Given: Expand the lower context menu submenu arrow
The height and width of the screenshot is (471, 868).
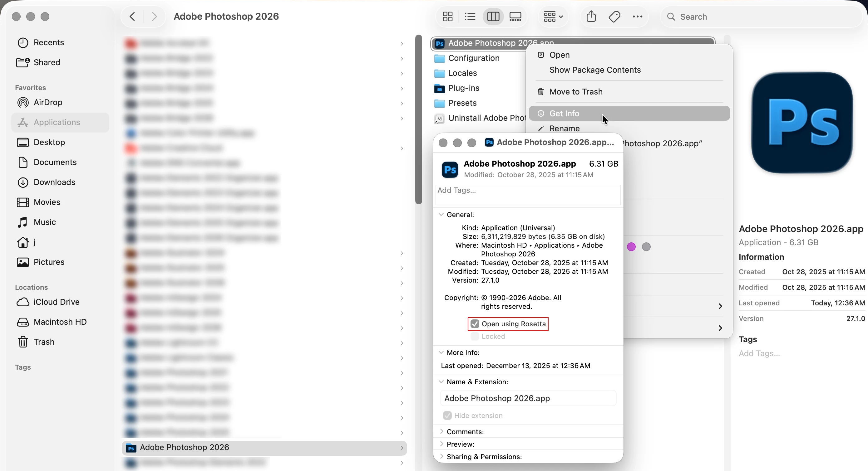Looking at the screenshot, I should click(720, 328).
